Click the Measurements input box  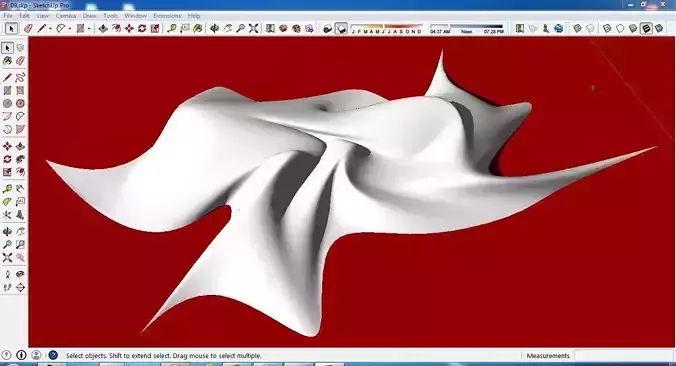[x=623, y=356]
